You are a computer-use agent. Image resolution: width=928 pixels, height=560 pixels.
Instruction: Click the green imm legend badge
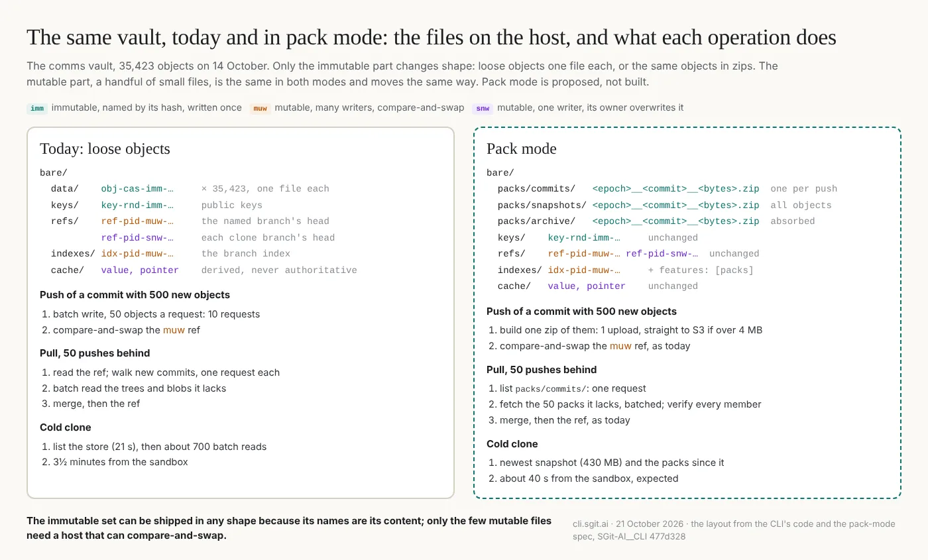36,108
